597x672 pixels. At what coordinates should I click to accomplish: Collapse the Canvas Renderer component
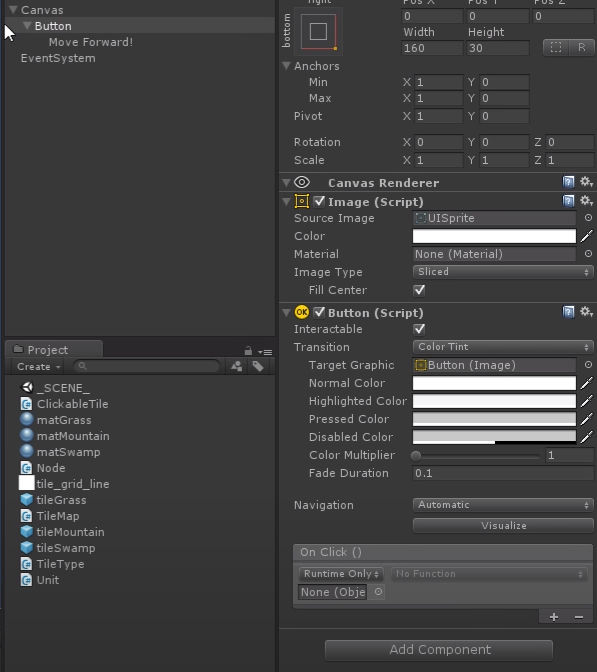coord(286,183)
